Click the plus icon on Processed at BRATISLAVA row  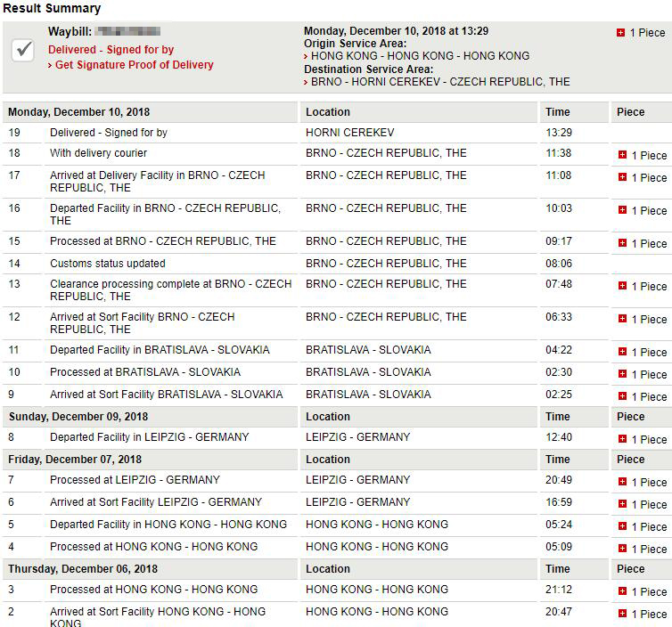point(622,374)
